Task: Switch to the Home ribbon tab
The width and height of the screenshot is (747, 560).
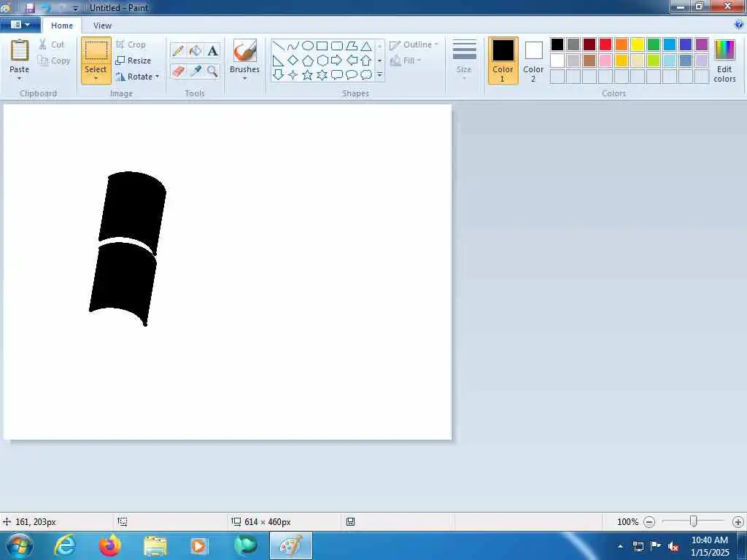Action: (x=62, y=26)
